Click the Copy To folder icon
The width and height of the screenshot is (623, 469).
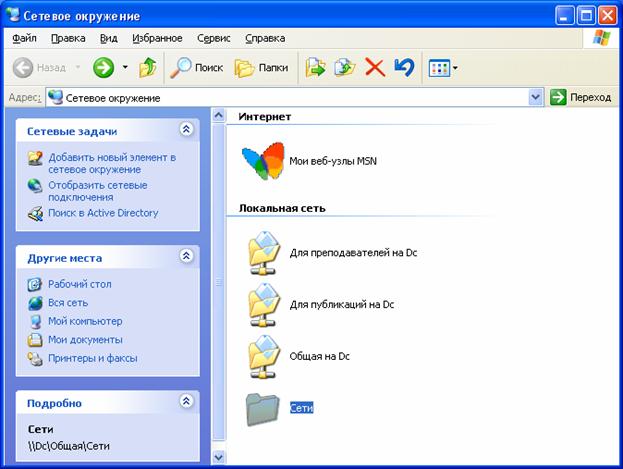click(344, 68)
